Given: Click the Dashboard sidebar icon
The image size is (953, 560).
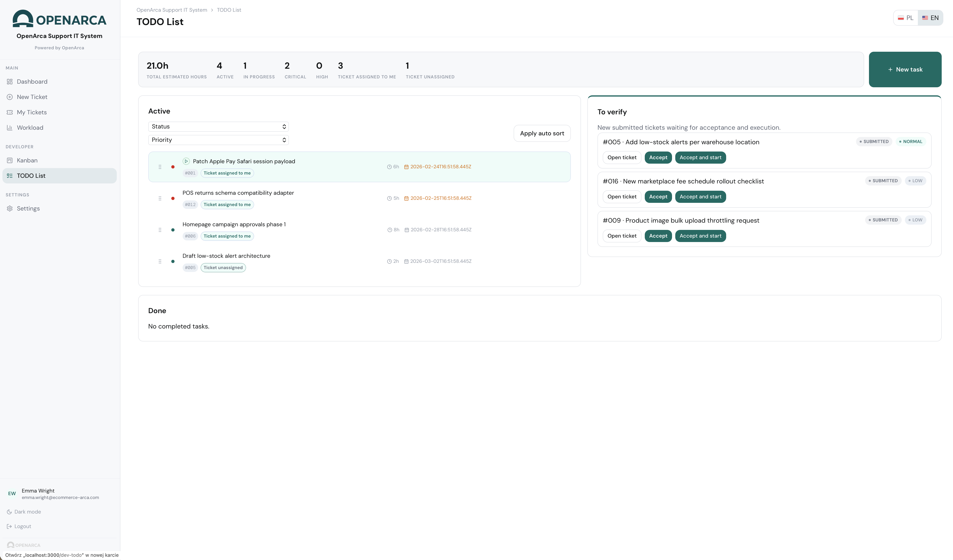Looking at the screenshot, I should point(10,82).
